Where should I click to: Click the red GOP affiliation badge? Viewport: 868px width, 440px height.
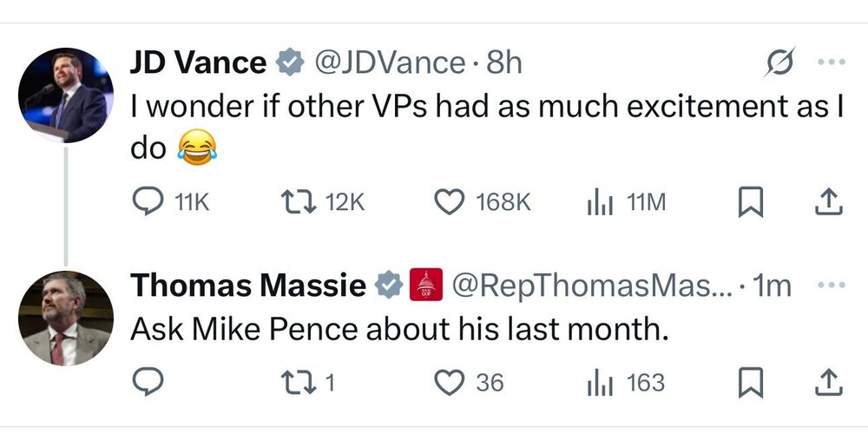click(x=425, y=286)
